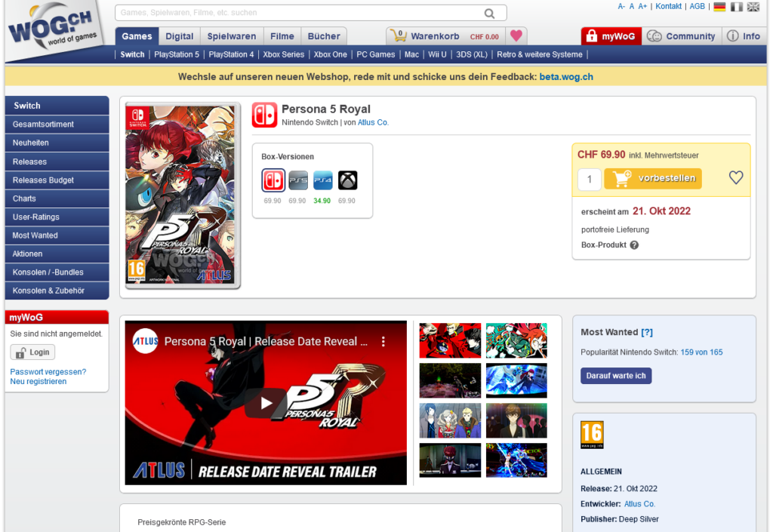Screen dimensions: 773x532
Task: Select the Xbox box version icon
Action: click(347, 180)
